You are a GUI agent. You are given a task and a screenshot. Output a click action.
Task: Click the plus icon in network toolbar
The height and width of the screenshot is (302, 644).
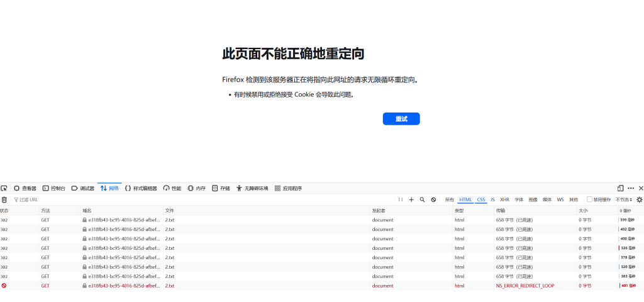coord(411,199)
